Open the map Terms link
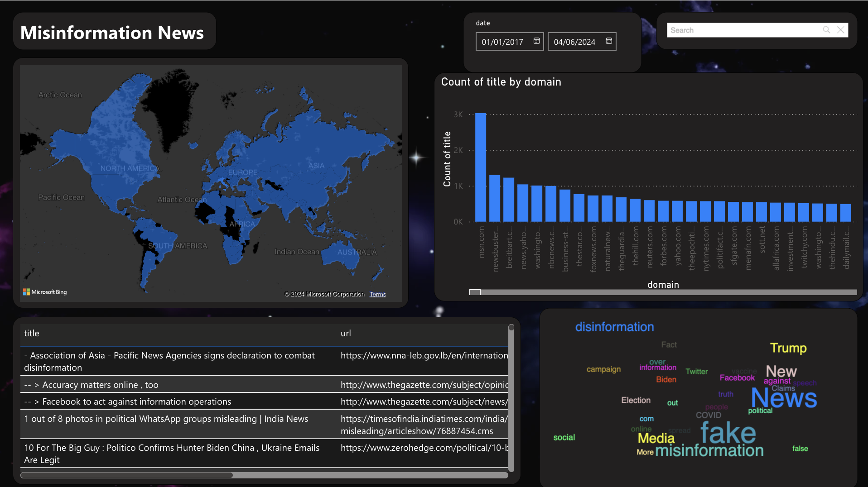The height and width of the screenshot is (487, 868). tap(377, 294)
